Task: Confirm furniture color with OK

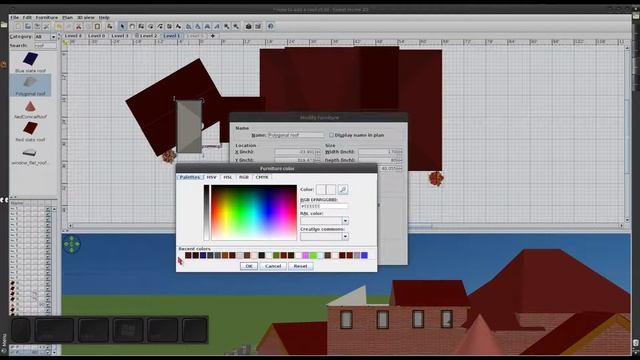Action: tap(249, 266)
